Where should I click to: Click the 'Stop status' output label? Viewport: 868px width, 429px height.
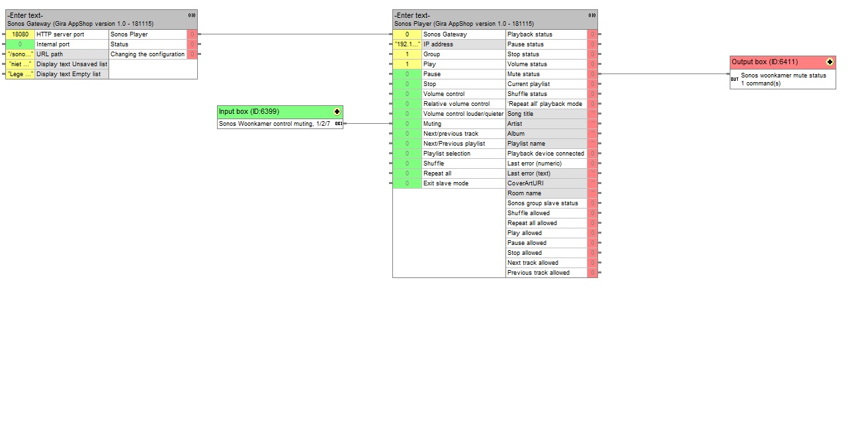(x=523, y=54)
